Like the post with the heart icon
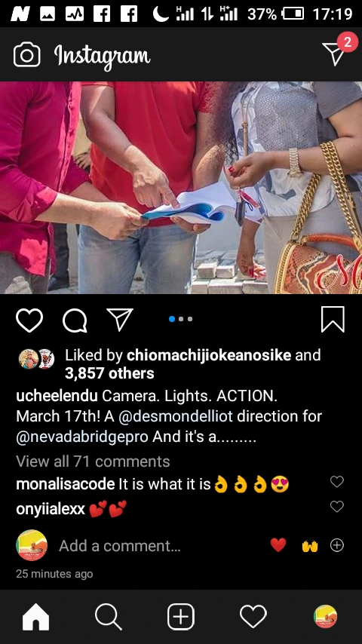Viewport: 362px width, 644px height. coord(29,320)
